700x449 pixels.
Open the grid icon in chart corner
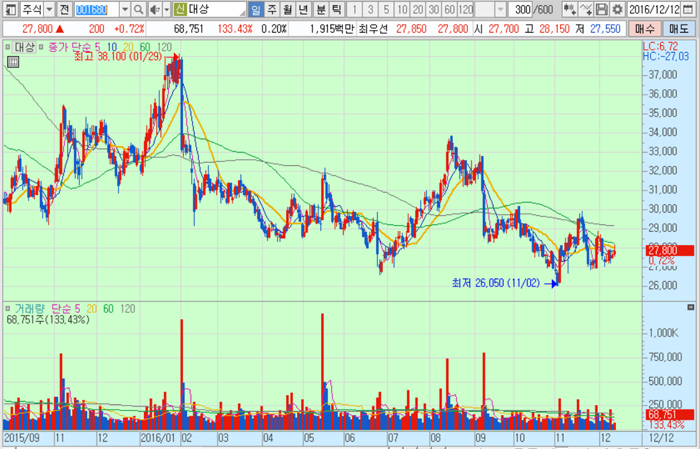pos(13,62)
